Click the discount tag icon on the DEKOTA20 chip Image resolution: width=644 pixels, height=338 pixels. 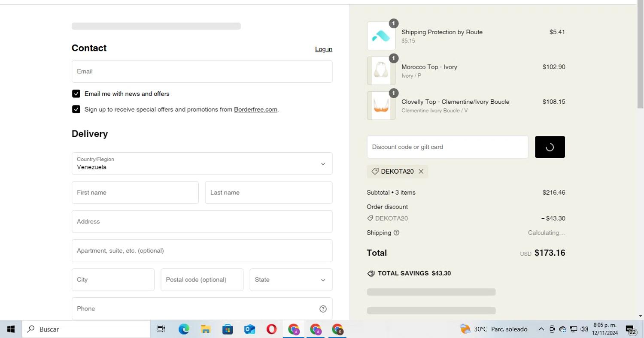pos(375,171)
